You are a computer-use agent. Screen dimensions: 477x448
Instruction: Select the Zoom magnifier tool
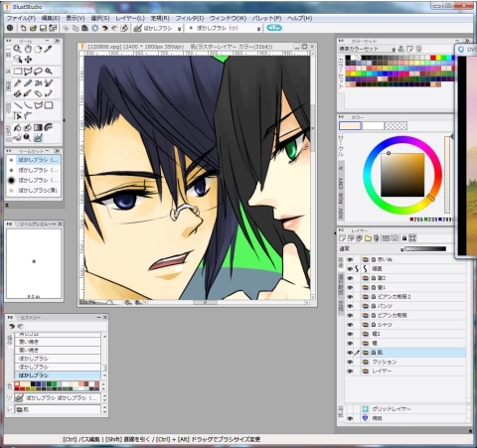[17, 49]
